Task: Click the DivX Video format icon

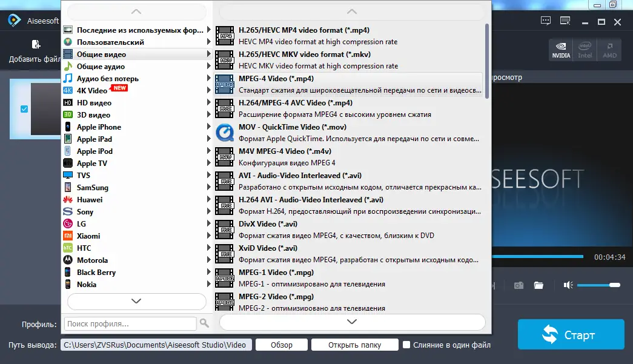Action: pos(225,230)
